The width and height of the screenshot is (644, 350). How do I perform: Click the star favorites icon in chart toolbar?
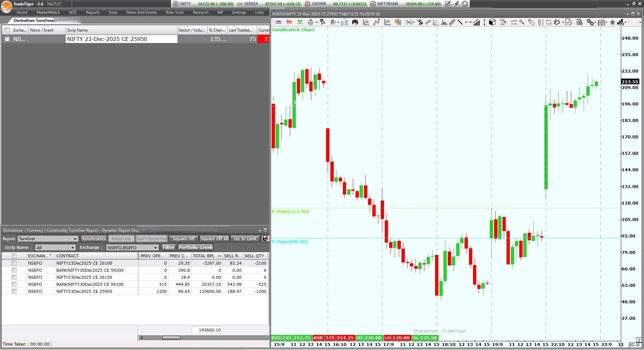click(x=612, y=23)
